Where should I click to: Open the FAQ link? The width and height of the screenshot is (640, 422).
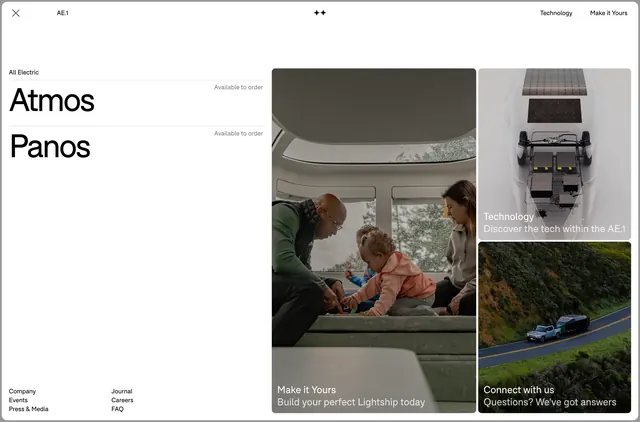click(117, 409)
